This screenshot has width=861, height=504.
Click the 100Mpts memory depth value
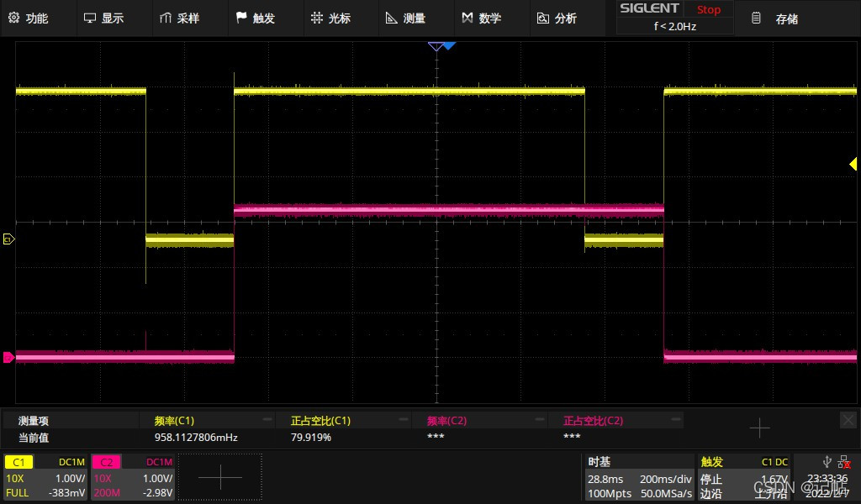[x=609, y=493]
